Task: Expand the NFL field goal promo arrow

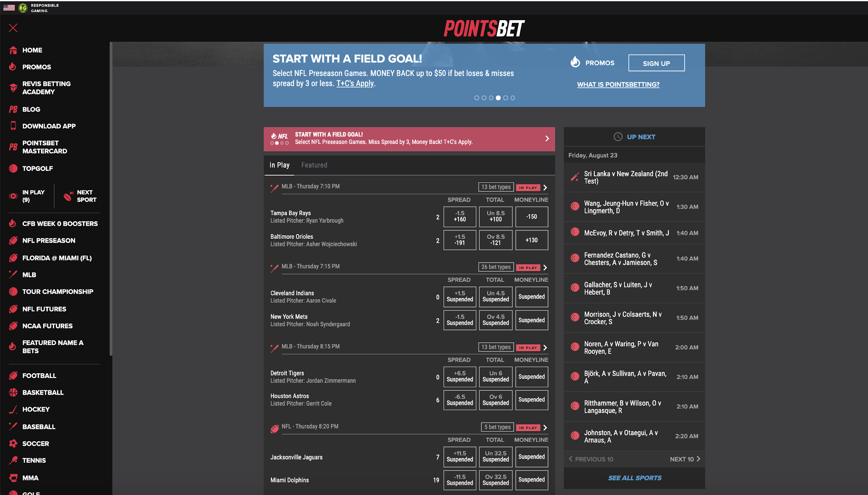Action: pyautogui.click(x=547, y=139)
